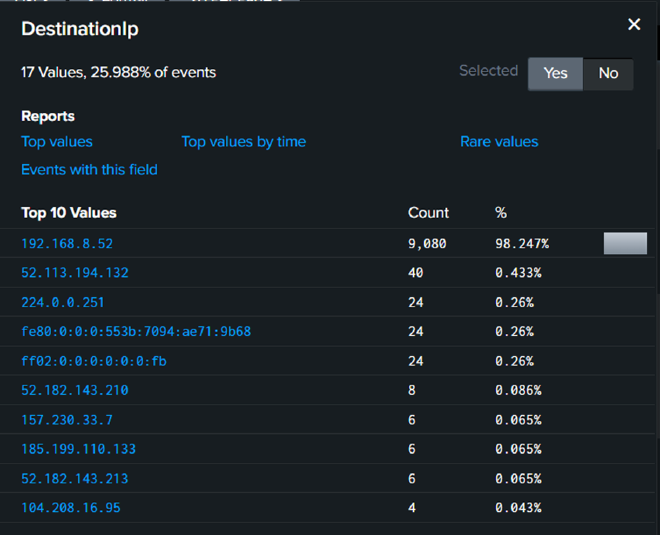Image resolution: width=660 pixels, height=535 pixels.
Task: Set Selected to Yes
Action: point(555,73)
